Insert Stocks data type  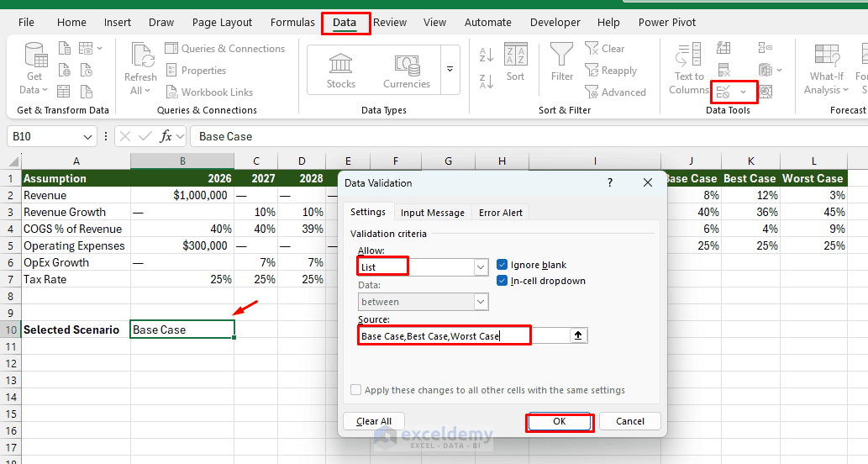(x=340, y=71)
